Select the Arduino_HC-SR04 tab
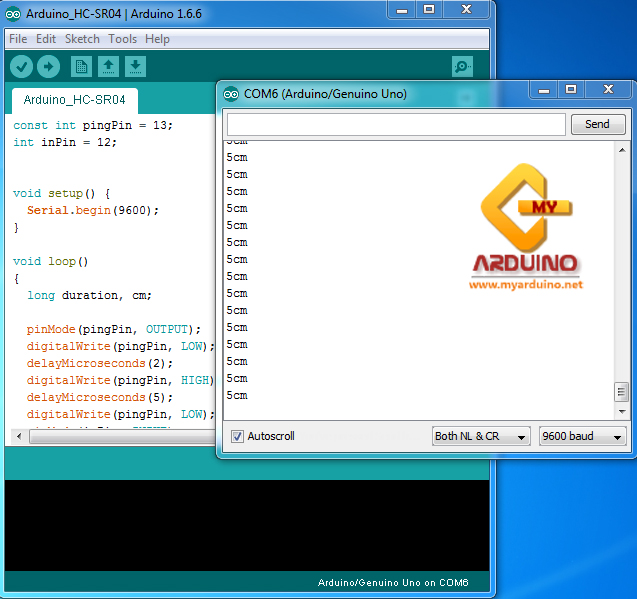637x599 pixels. [74, 100]
